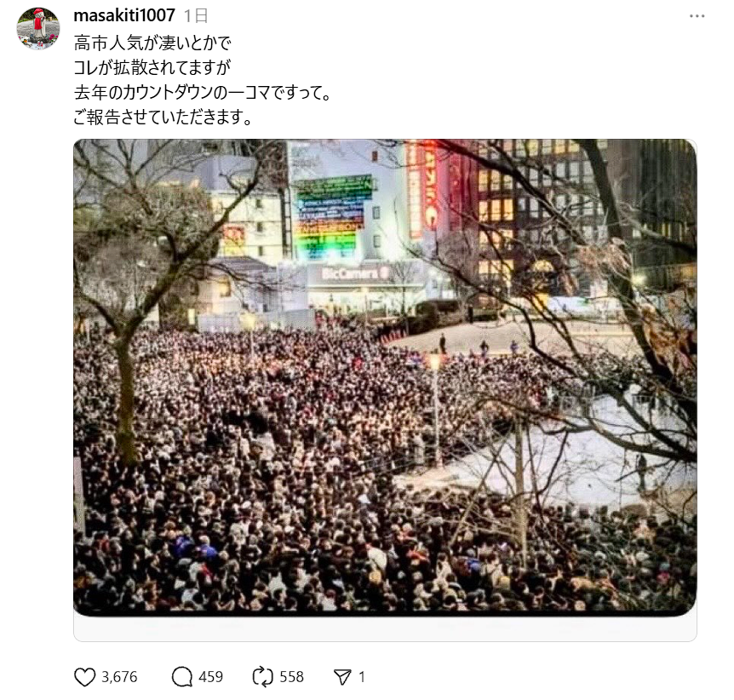Screen dimensions: 734x700
Task: Click the BicCamera sign in the photo
Action: (354, 274)
